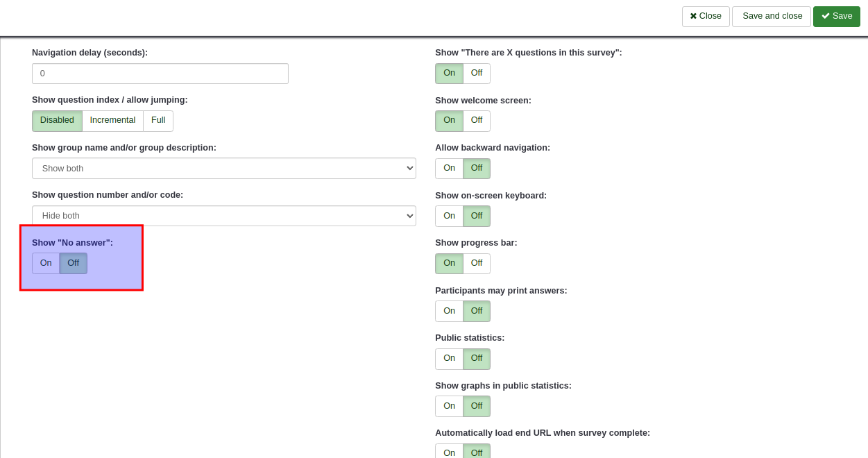Turn Off "There are X questions" display
Screen dimensions: 868x458
click(x=477, y=74)
